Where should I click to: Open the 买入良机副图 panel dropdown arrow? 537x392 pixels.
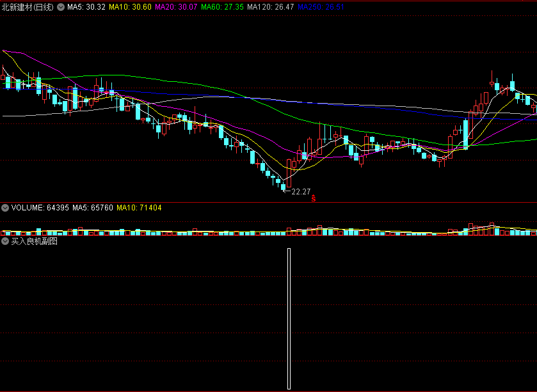coord(5,241)
